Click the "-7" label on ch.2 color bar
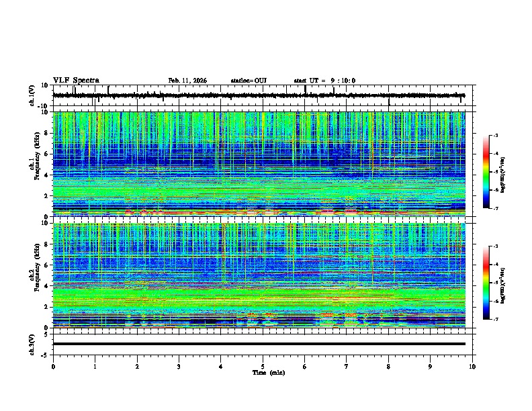Screen dimensions: 532x411 click(x=495, y=319)
